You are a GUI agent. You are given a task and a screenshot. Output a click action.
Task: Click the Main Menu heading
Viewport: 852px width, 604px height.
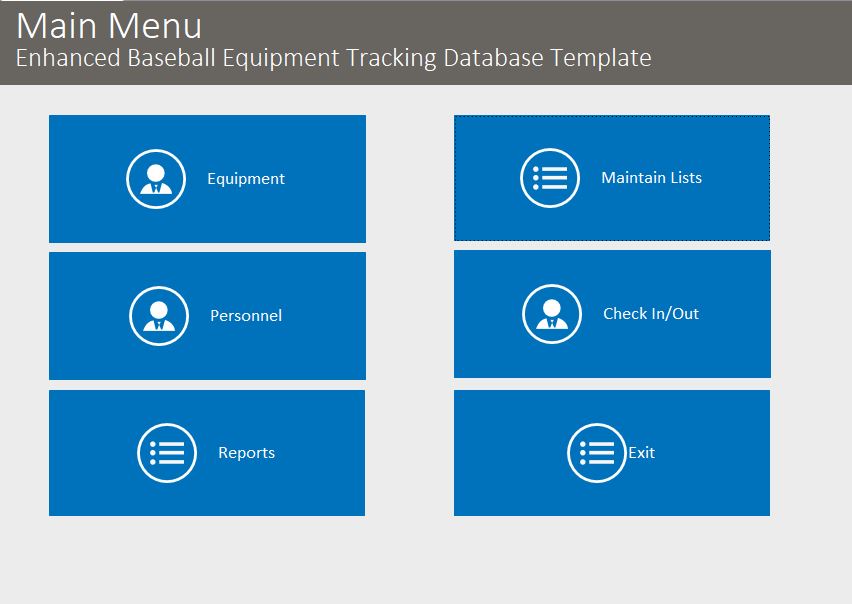[x=109, y=26]
